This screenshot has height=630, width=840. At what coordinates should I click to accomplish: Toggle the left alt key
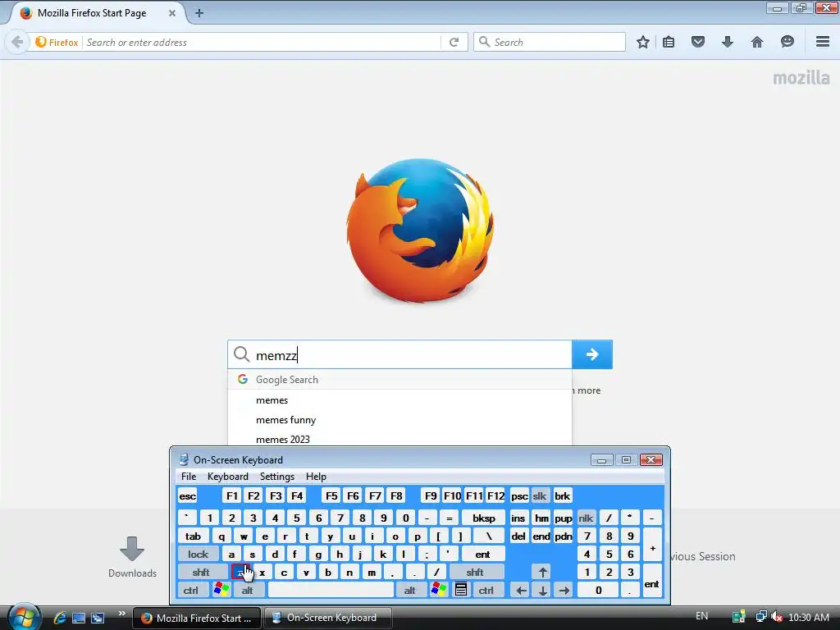coord(248,591)
